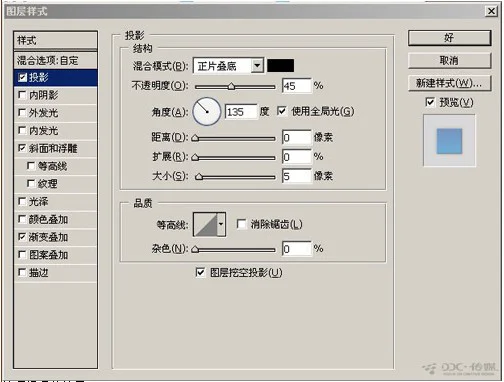The height and width of the screenshot is (382, 504).
Task: Toggle the 预览 (Preview) checkbox
Action: coord(430,102)
